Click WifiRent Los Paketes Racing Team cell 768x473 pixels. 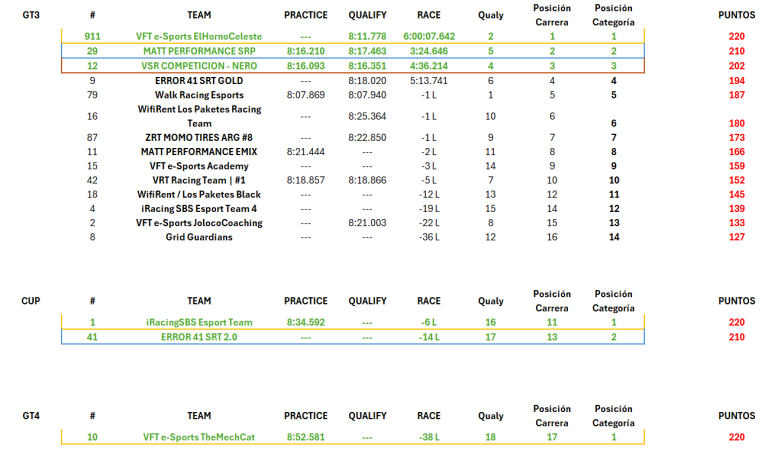[x=199, y=116]
